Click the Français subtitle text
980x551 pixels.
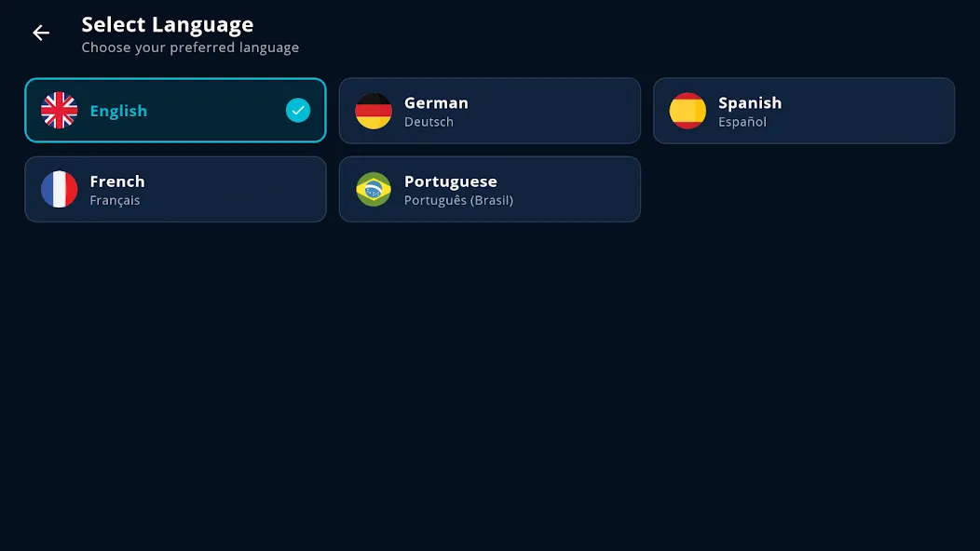[115, 200]
